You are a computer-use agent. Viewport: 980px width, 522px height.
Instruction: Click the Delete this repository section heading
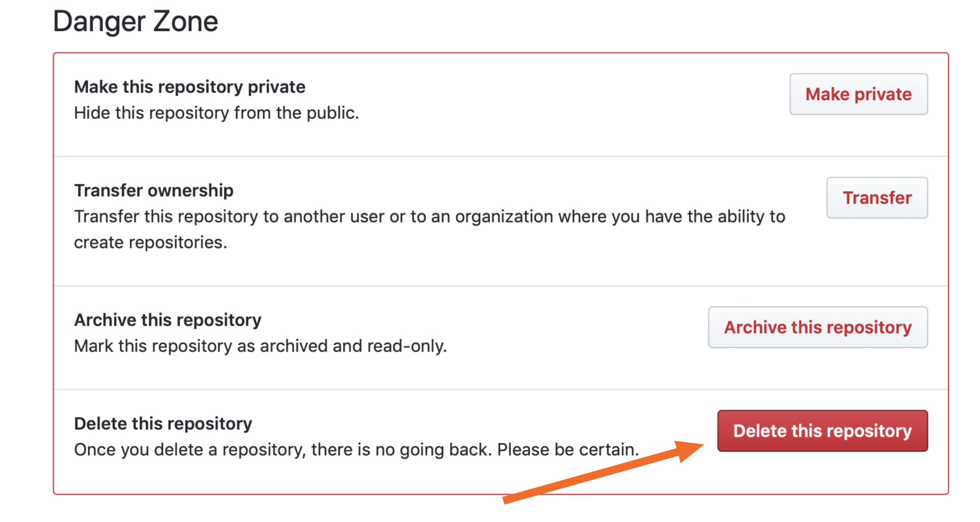[163, 423]
